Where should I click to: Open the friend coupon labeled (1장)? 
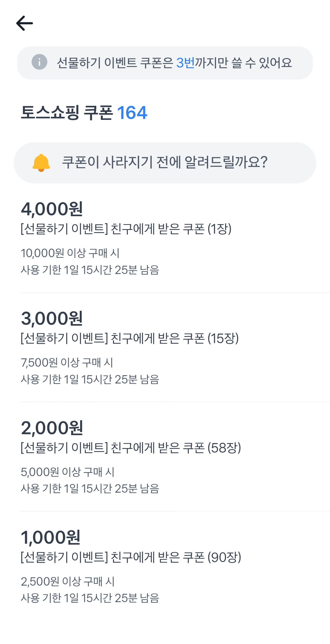point(126,229)
